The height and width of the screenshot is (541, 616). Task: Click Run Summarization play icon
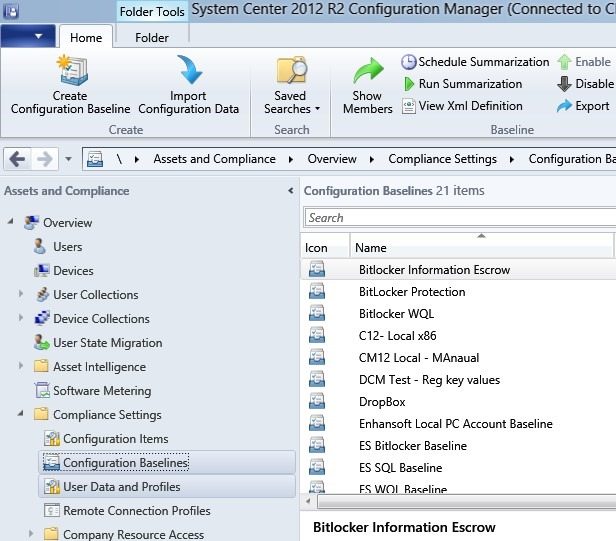point(409,84)
